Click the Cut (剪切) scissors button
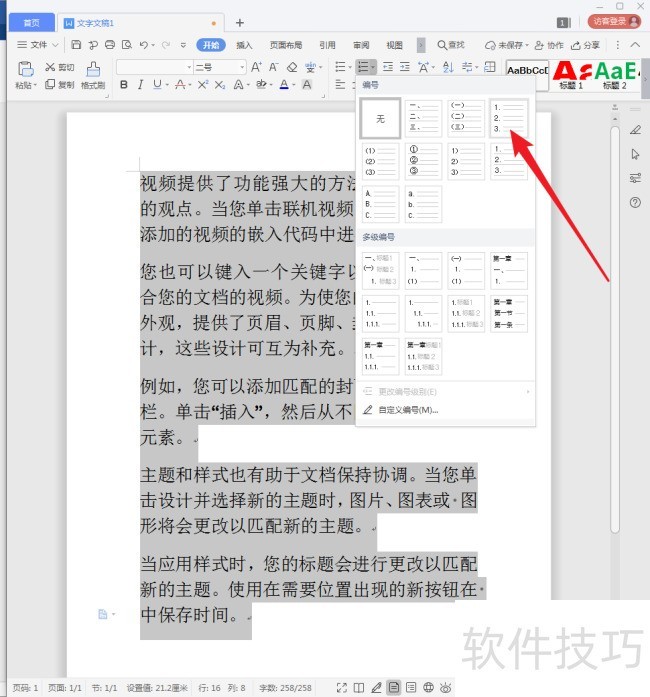Image resolution: width=650 pixels, height=697 pixels. 60,67
